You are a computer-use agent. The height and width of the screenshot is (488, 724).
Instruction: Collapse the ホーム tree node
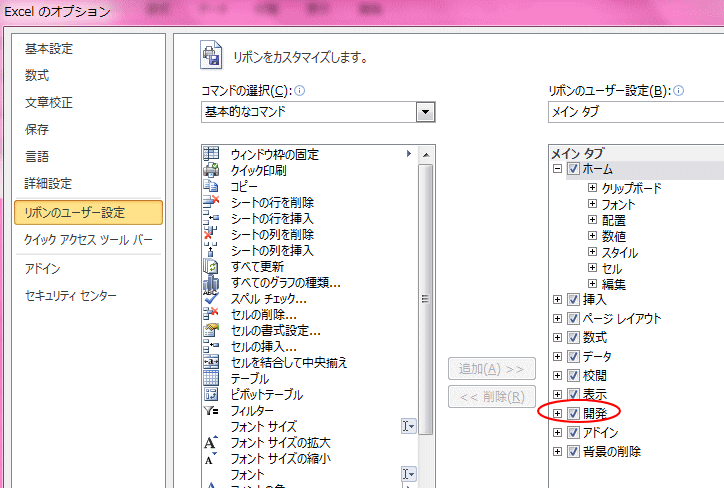click(x=557, y=169)
